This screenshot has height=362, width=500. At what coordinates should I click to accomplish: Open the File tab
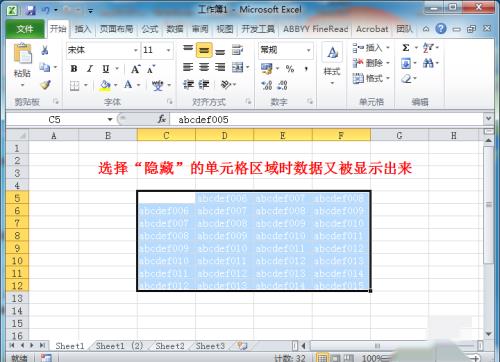click(25, 29)
